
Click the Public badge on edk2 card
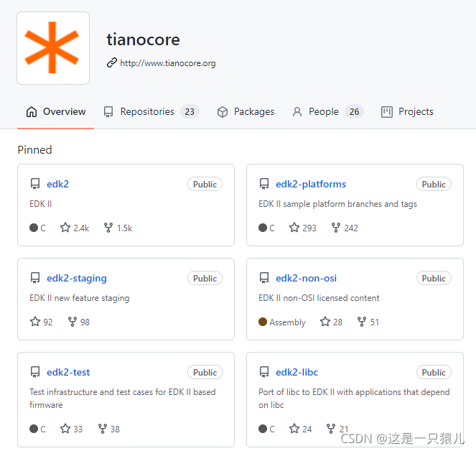(x=205, y=184)
